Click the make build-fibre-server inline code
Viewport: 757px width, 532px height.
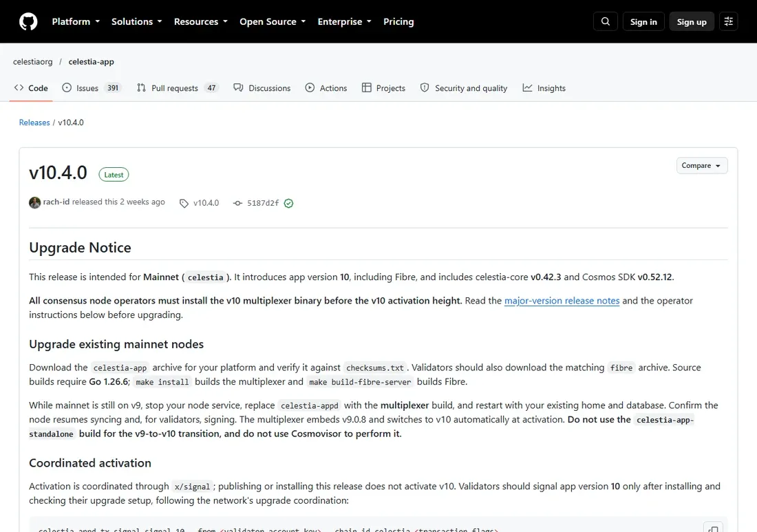(x=360, y=382)
